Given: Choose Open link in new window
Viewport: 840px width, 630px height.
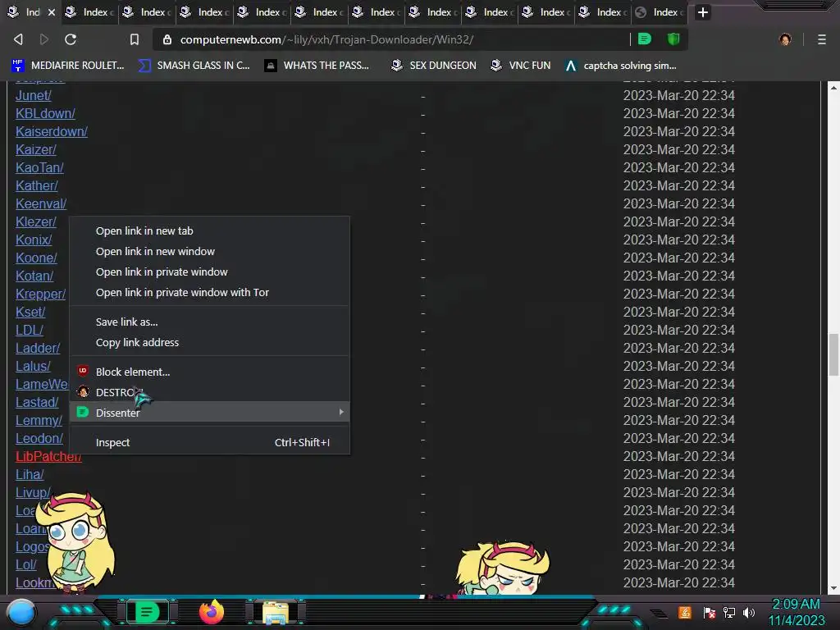Looking at the screenshot, I should pos(209,251).
